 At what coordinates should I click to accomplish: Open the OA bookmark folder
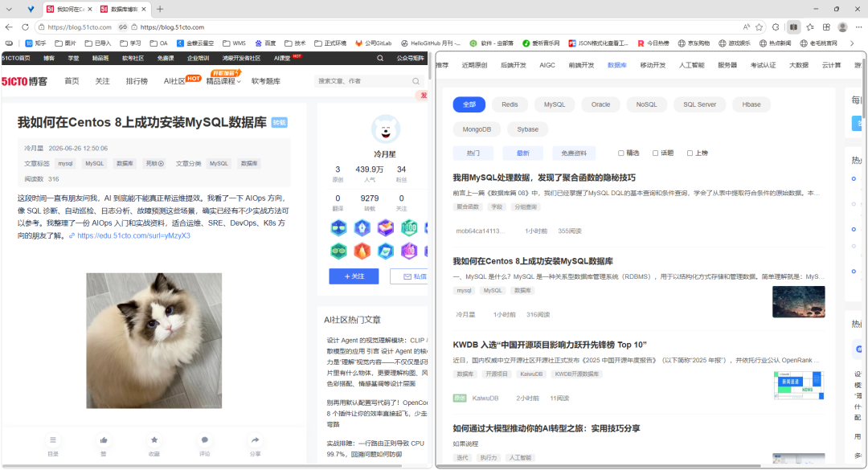[x=159, y=43]
